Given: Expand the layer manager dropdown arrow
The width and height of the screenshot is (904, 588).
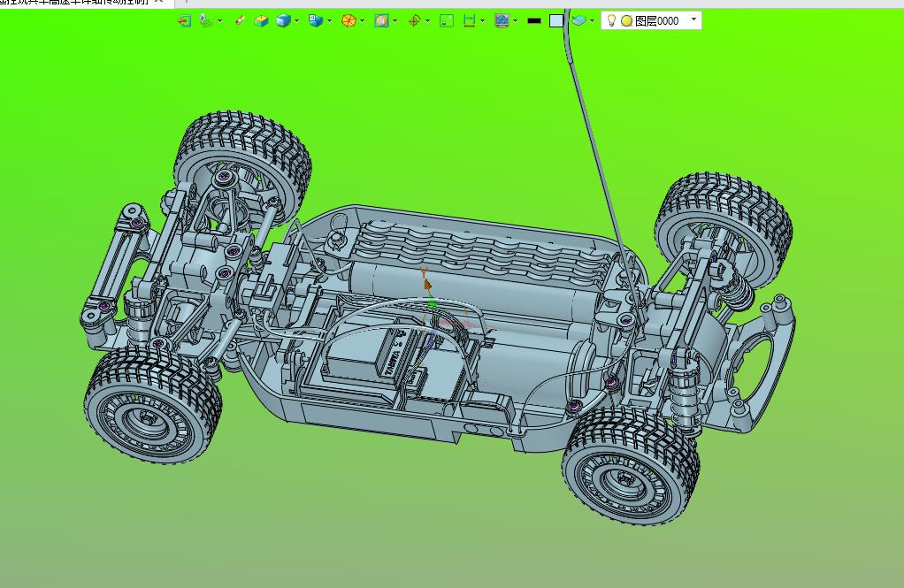Looking at the screenshot, I should (592, 20).
